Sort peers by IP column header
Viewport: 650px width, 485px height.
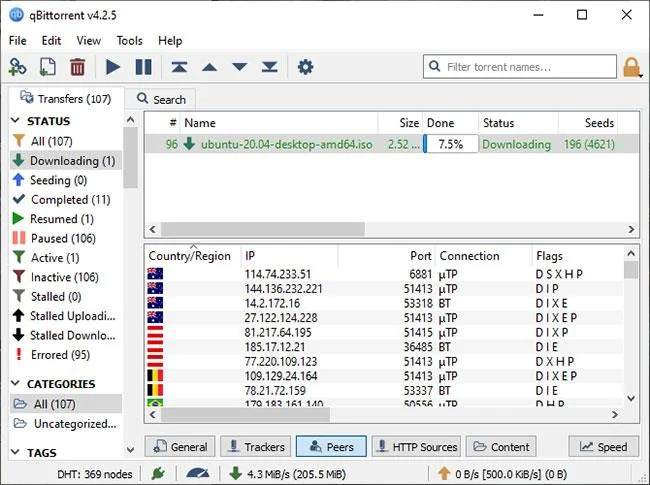click(x=289, y=256)
